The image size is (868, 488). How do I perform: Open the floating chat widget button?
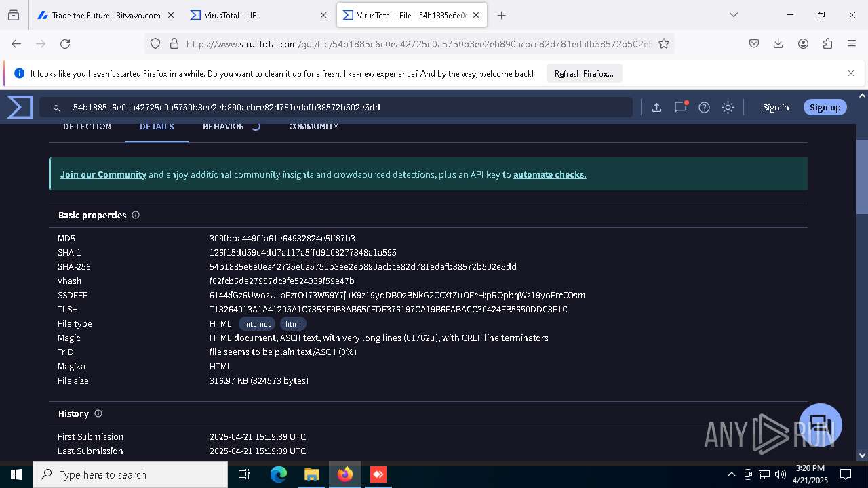coord(821,425)
